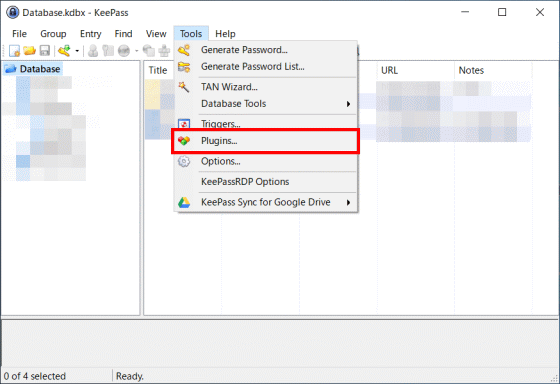
Task: Click the Perform Auto-Type toolbar icon
Action: tap(164, 51)
